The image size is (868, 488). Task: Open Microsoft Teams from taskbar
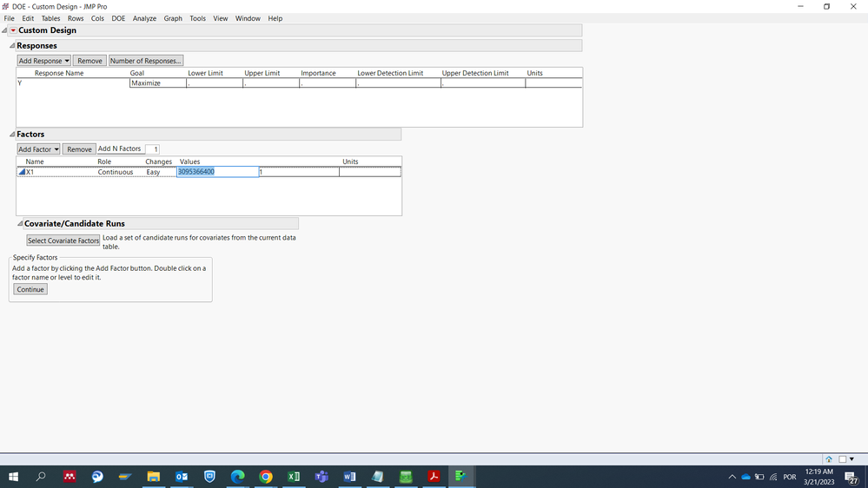click(x=321, y=477)
